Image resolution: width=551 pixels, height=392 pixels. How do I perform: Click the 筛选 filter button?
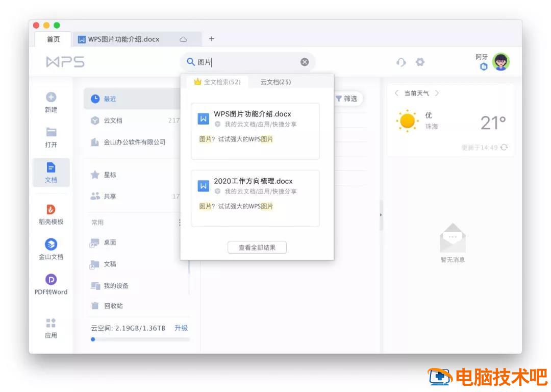346,99
